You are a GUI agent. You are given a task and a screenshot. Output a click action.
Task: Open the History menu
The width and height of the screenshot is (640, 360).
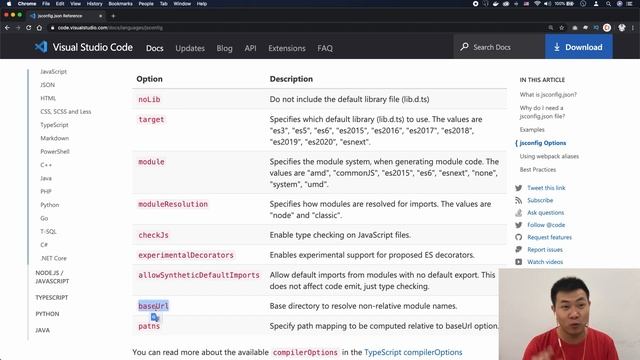94,4
